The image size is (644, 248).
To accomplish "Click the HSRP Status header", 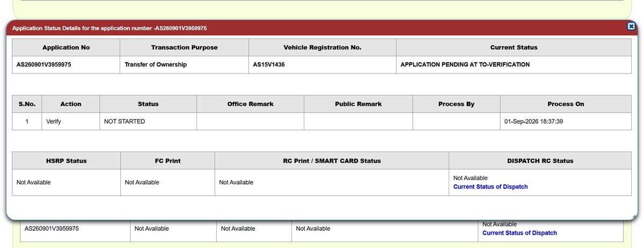I will pyautogui.click(x=66, y=161).
